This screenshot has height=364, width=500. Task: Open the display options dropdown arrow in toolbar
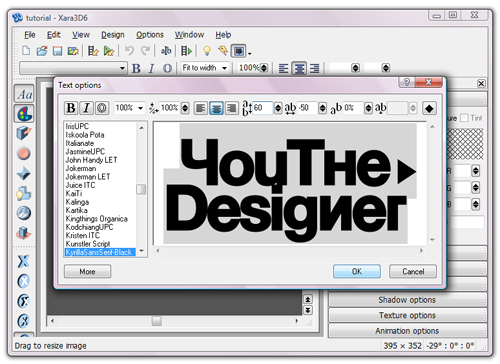(249, 53)
